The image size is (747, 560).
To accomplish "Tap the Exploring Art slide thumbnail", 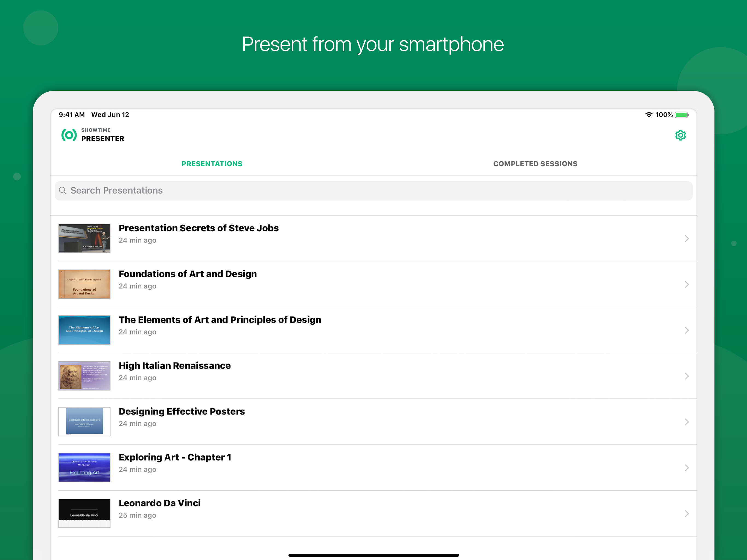I will [84, 468].
